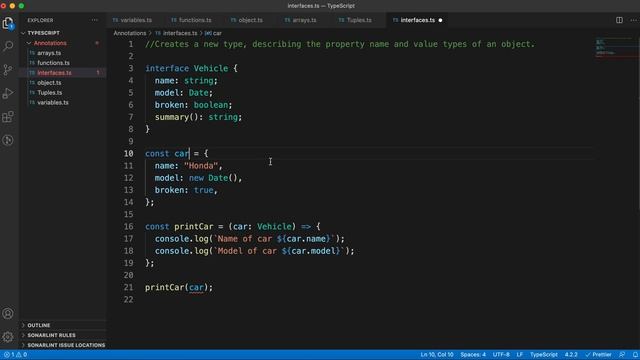Open Tuples.ts in the file tree

(50, 93)
